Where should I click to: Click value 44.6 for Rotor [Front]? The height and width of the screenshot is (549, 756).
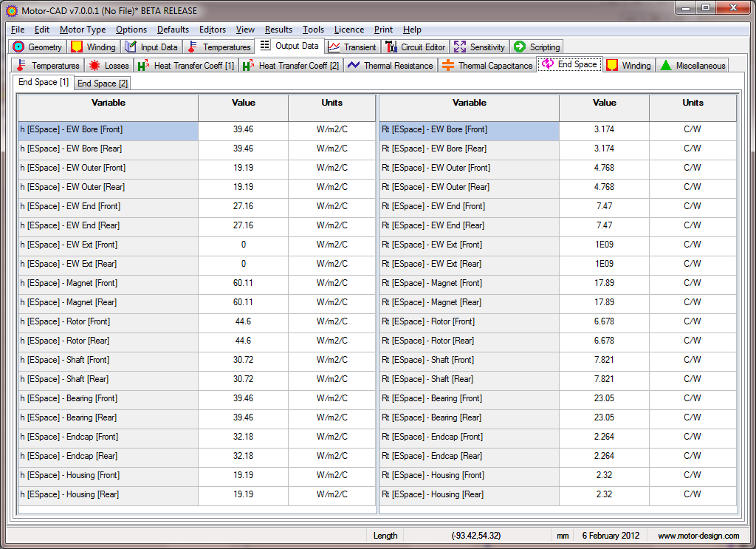coord(243,321)
